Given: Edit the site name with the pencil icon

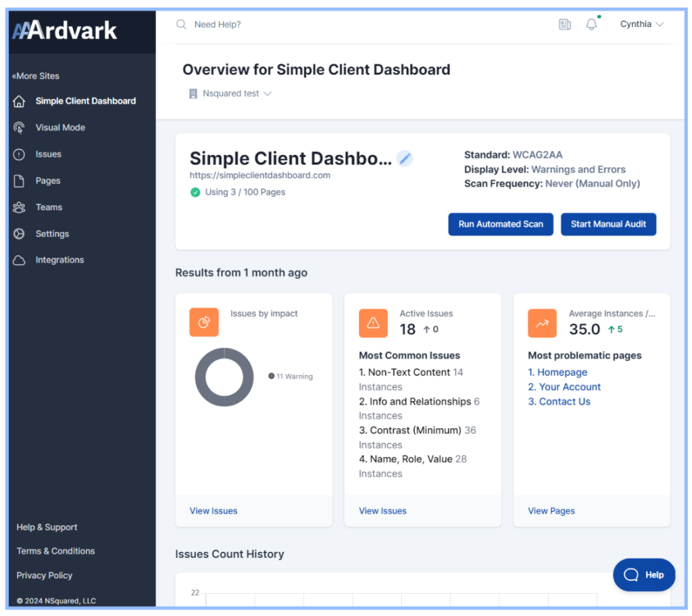Looking at the screenshot, I should pos(404,158).
